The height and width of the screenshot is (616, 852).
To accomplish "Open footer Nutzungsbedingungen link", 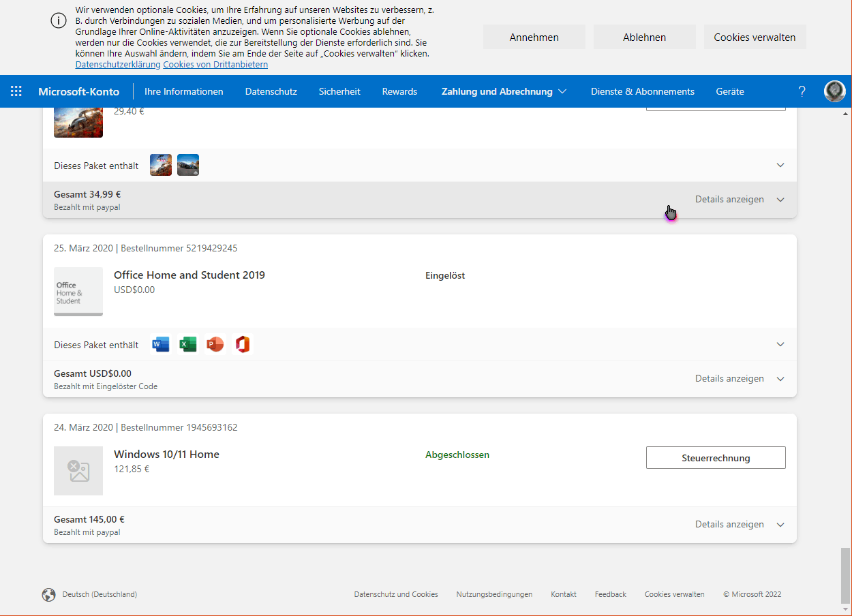I will [494, 595].
